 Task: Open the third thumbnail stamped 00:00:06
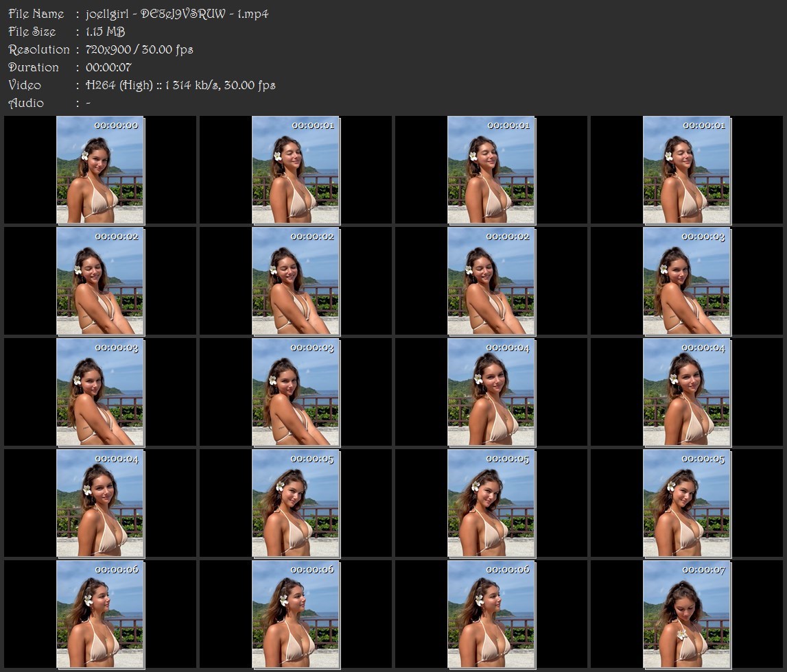[491, 614]
